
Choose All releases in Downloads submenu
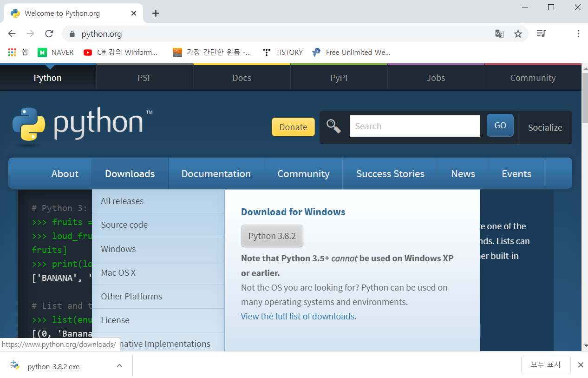coord(158,201)
